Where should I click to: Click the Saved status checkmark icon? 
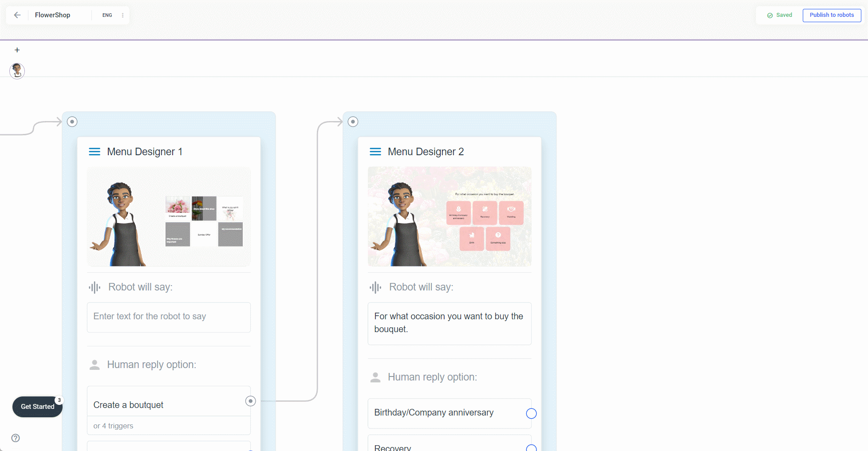click(x=770, y=16)
